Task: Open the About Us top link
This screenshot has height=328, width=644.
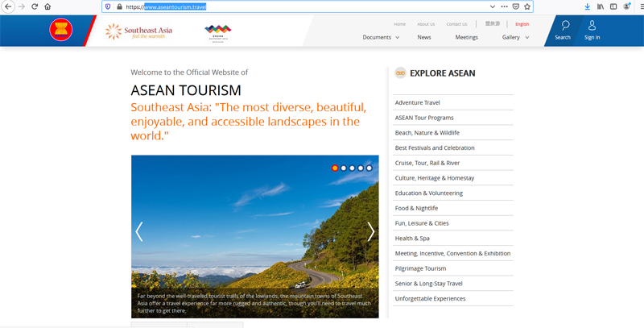Action: (x=426, y=24)
